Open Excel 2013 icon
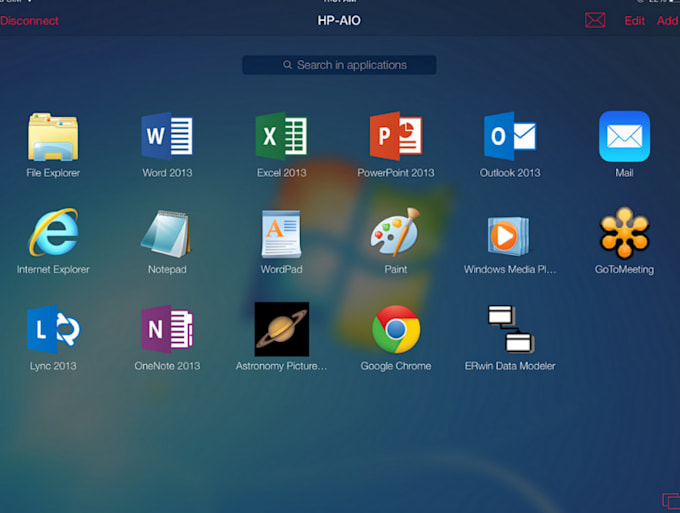 tap(281, 137)
